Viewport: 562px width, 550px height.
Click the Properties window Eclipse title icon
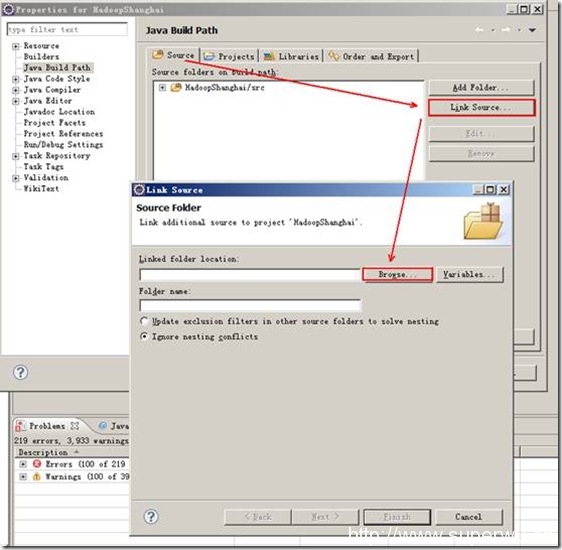(x=8, y=9)
